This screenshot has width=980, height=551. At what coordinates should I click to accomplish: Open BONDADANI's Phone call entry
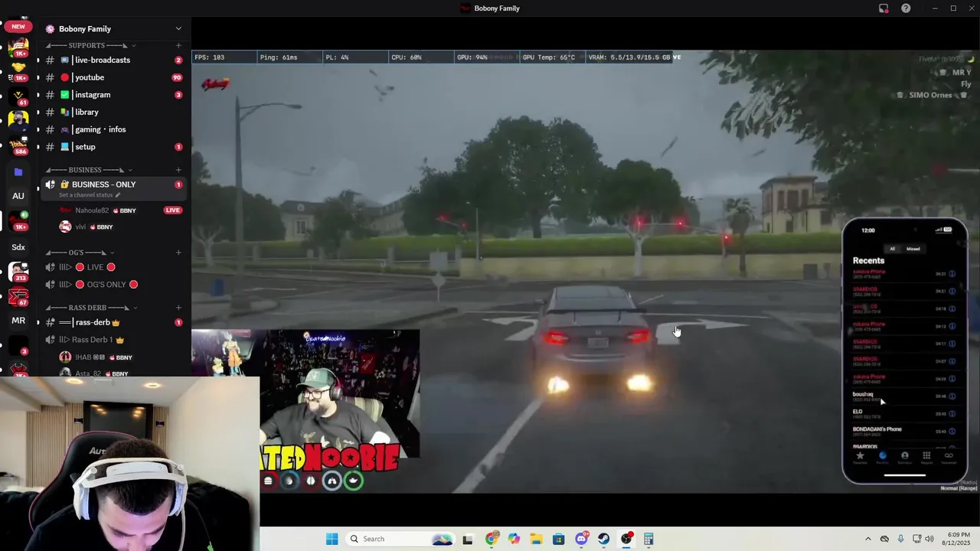(904, 431)
